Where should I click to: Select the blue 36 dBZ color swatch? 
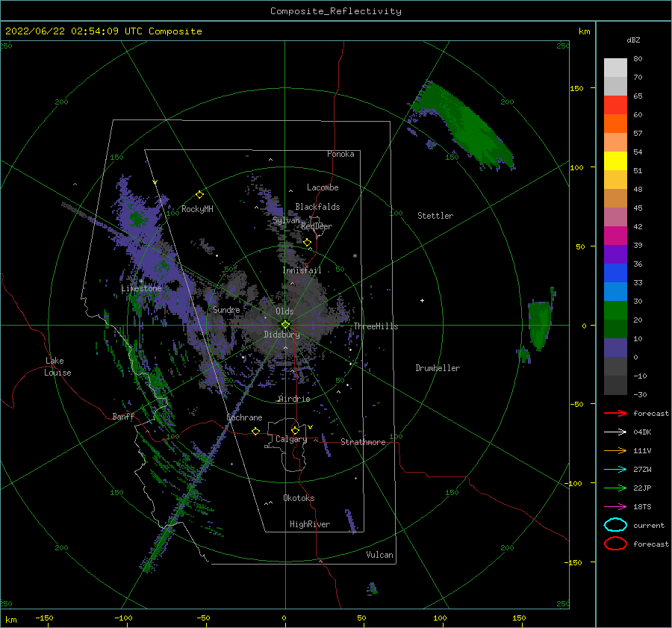click(615, 273)
